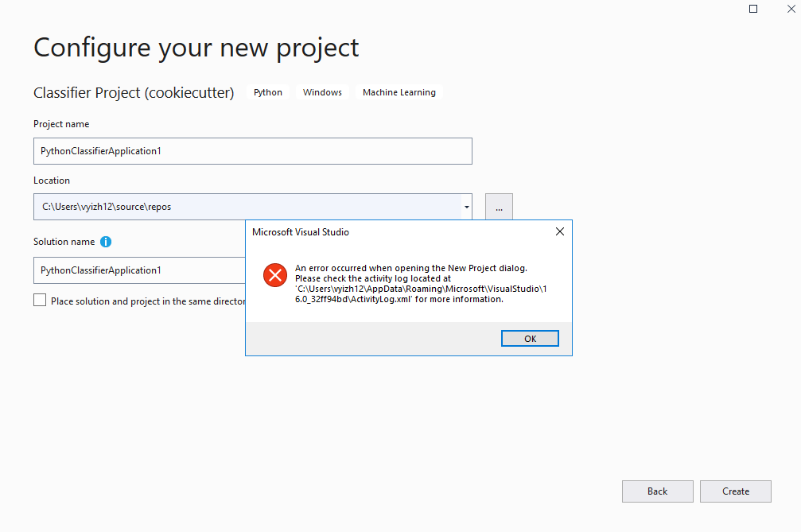
Task: Click the red error icon in dialog
Action: 275,275
